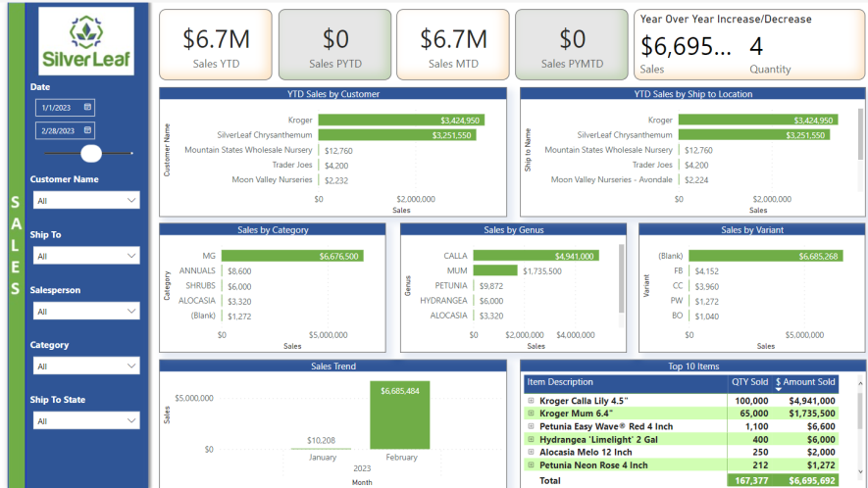This screenshot has height=488, width=868.
Task: Select the CALLA bar in Sales by Genus
Action: (x=536, y=256)
